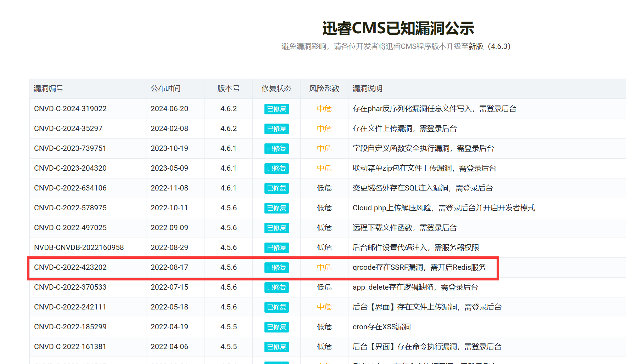This screenshot has height=364, width=626.
Task: Click description 存在文件上传漏洞，需登录后台
Action: coord(405,129)
